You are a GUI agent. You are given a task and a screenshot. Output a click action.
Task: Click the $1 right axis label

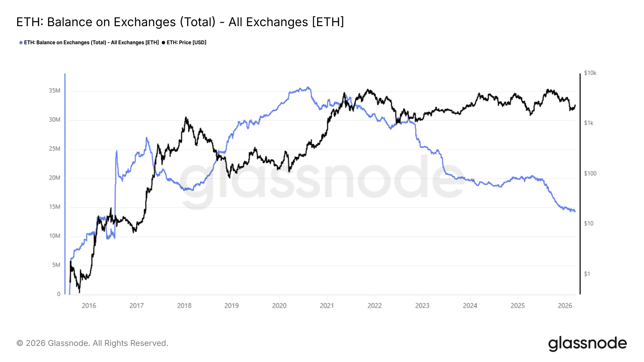587,274
